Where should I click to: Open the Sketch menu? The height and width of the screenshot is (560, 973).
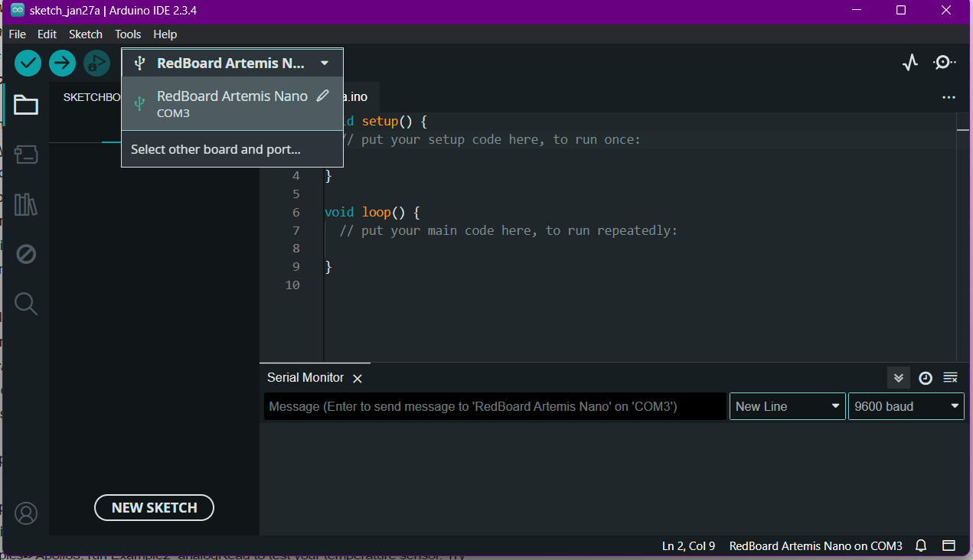tap(86, 34)
